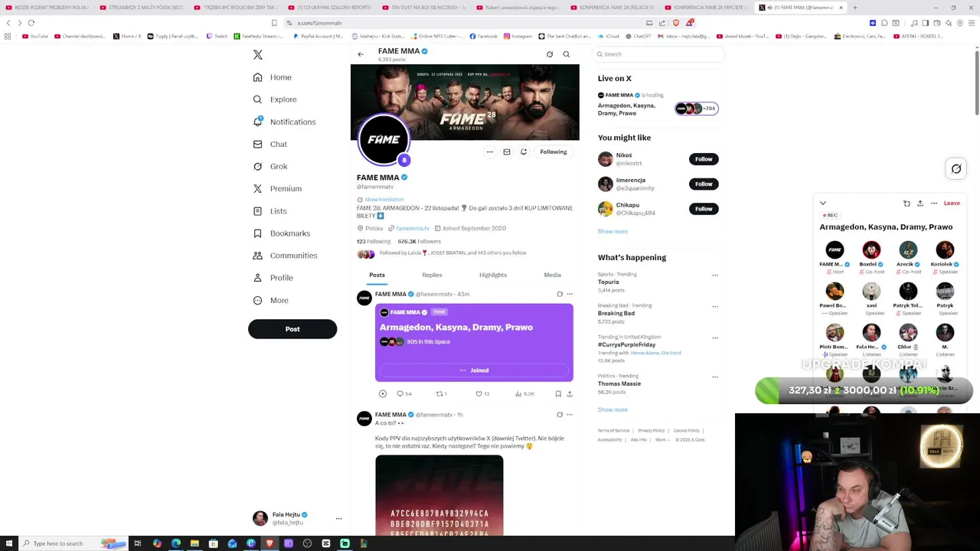Select the Media tab

click(x=552, y=275)
